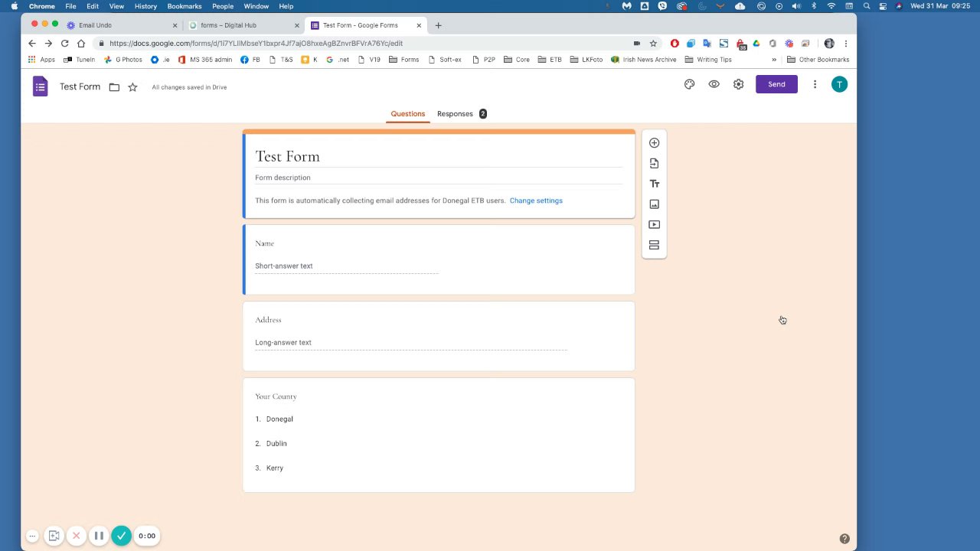This screenshot has height=551, width=980.
Task: Click the camera icon in the address bar
Action: 637,44
